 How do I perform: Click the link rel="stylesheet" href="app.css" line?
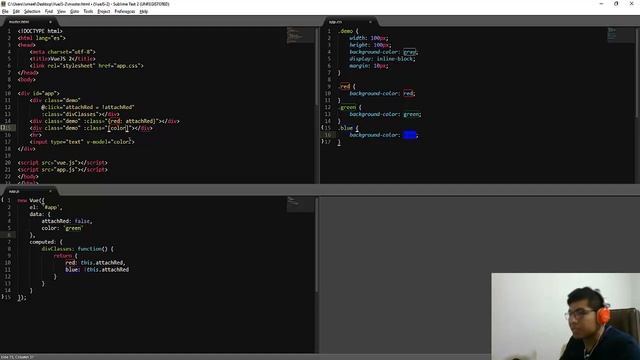(x=87, y=66)
